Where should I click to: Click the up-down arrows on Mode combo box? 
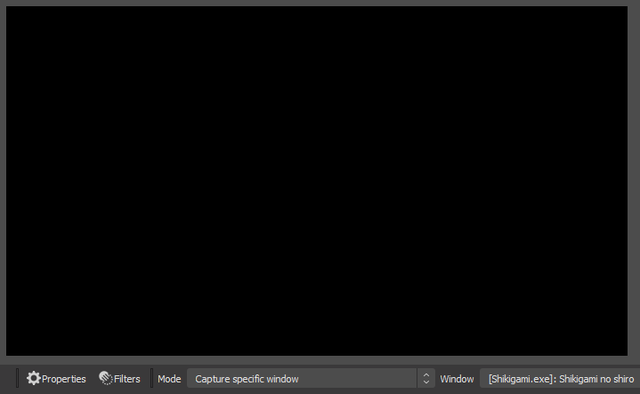pos(426,378)
